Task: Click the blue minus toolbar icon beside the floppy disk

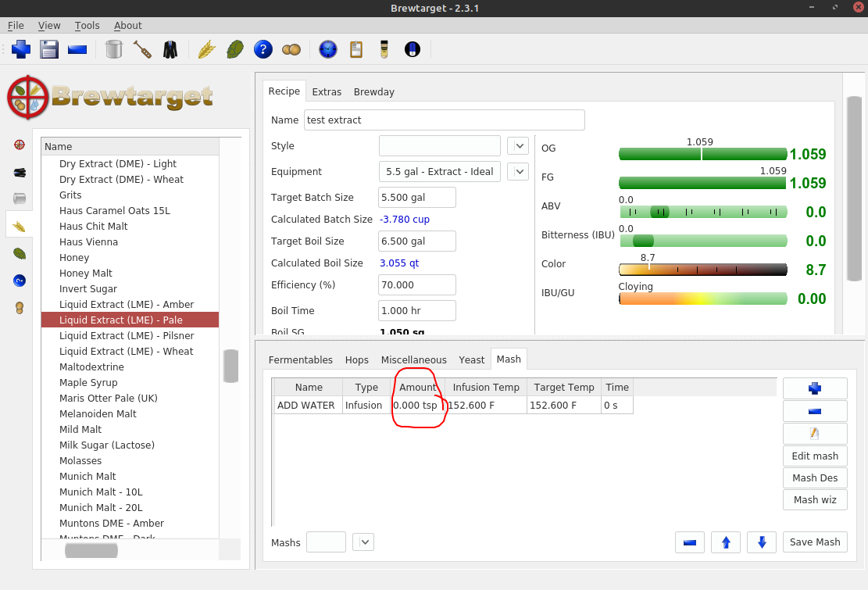Action: click(x=77, y=49)
